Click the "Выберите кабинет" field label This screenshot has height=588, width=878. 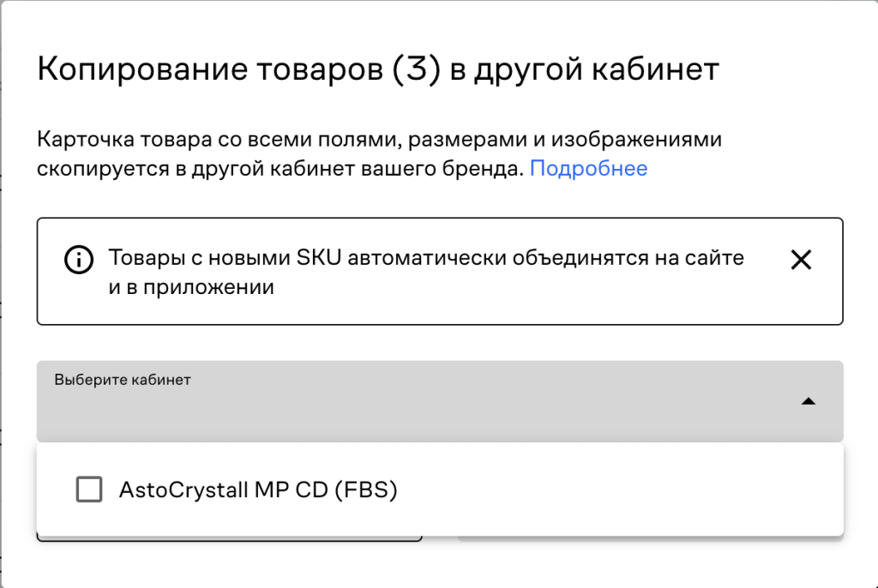pos(123,380)
